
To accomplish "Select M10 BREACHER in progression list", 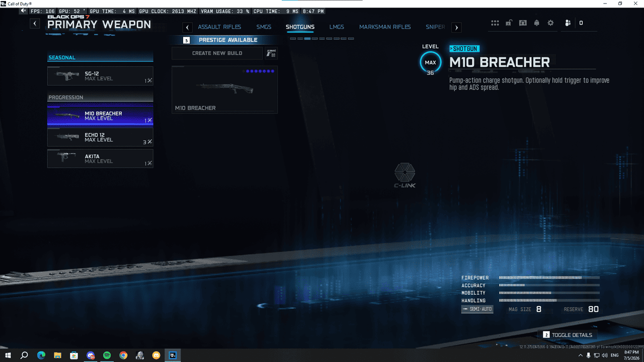I will click(100, 115).
